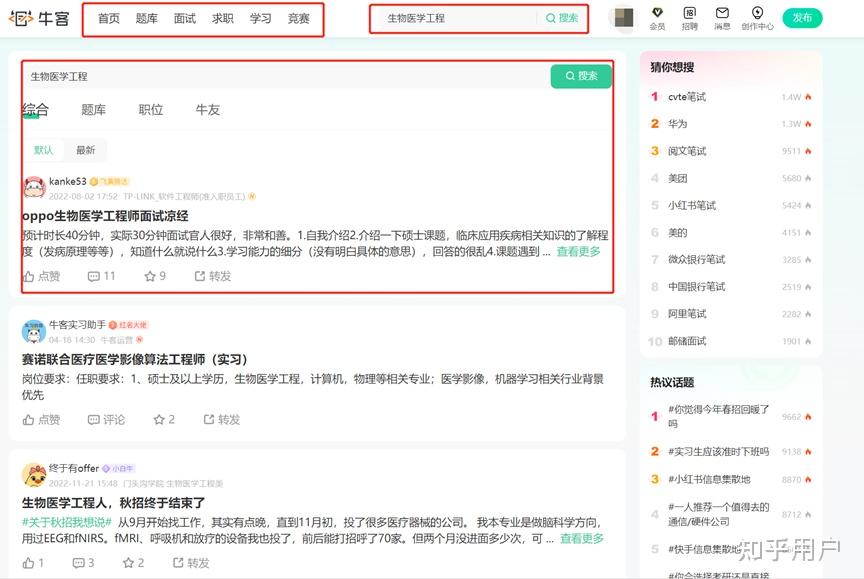Open kanke53's avatar
The image size is (864, 579).
coord(34,187)
